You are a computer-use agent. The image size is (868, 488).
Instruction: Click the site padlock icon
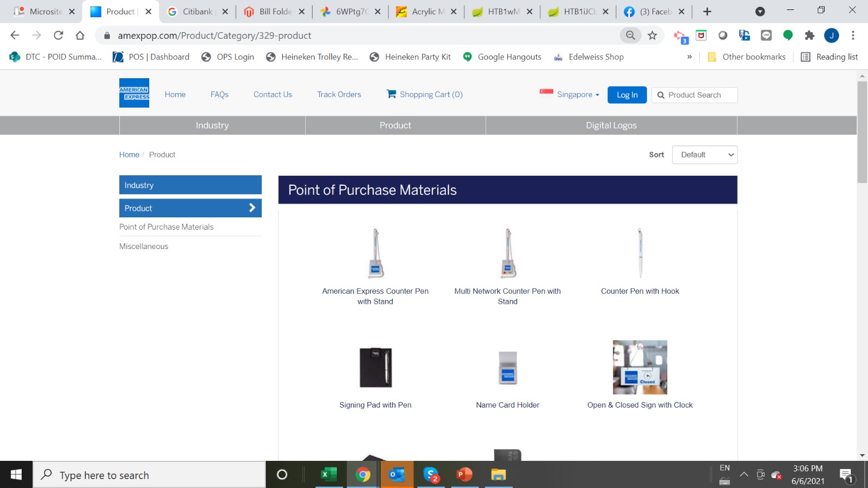pos(107,35)
